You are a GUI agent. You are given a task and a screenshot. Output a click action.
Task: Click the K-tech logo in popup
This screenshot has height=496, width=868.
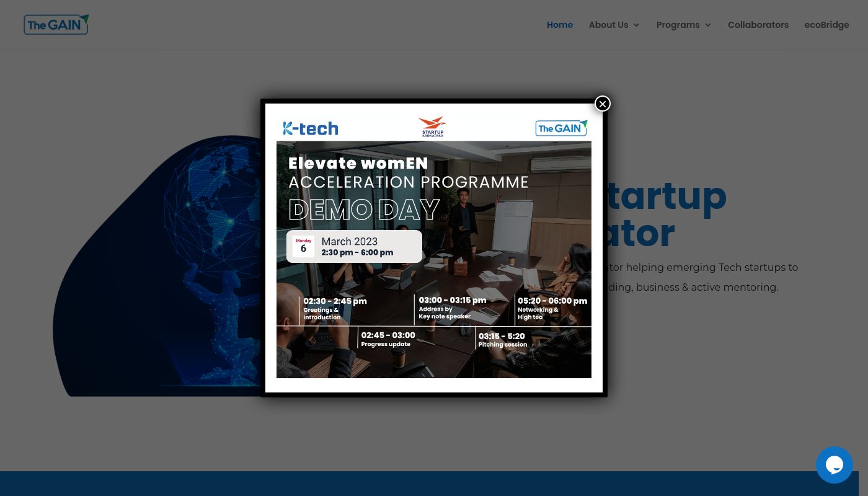coord(311,128)
